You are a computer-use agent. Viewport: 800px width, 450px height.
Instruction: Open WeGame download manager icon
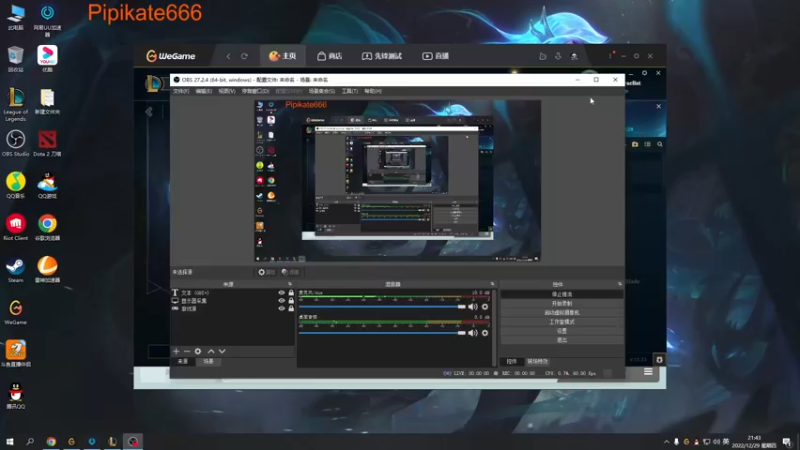pos(558,56)
